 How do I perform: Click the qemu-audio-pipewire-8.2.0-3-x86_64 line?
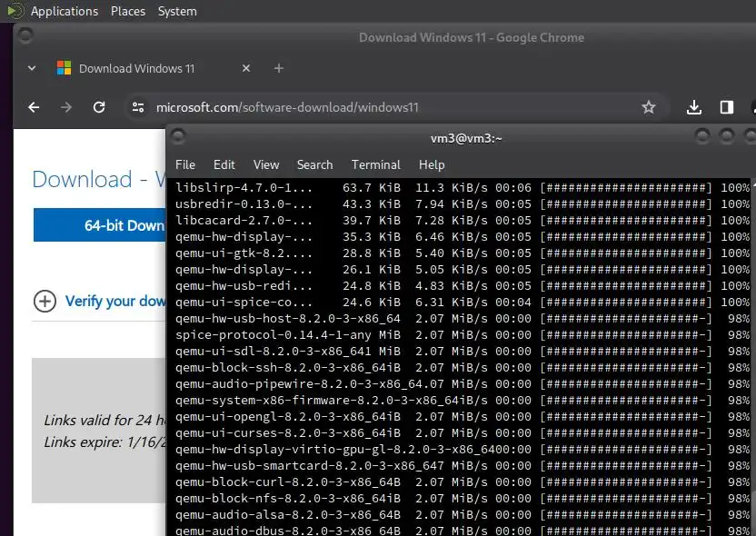[x=462, y=384]
